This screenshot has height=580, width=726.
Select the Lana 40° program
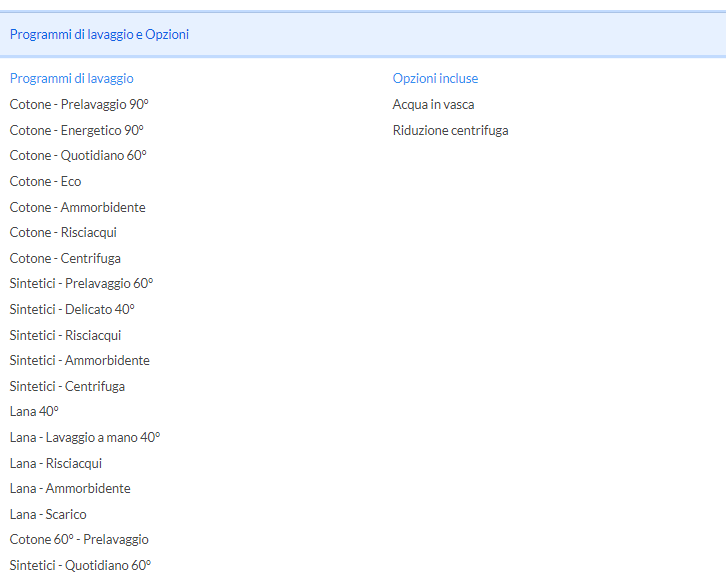tap(34, 412)
